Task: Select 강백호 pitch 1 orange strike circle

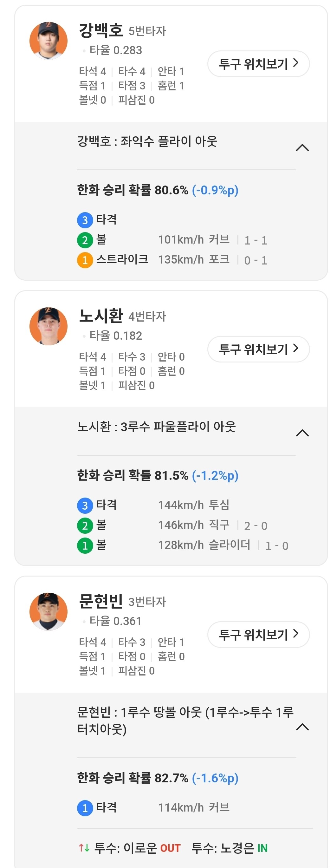Action: 85,260
